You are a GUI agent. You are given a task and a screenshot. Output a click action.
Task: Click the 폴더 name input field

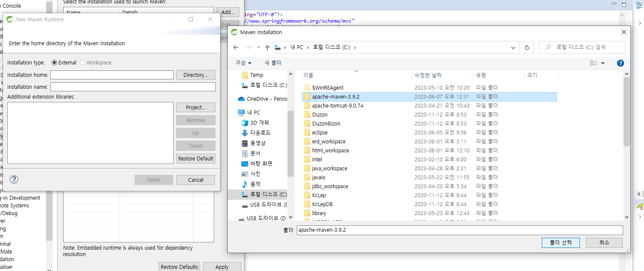pyautogui.click(x=460, y=230)
